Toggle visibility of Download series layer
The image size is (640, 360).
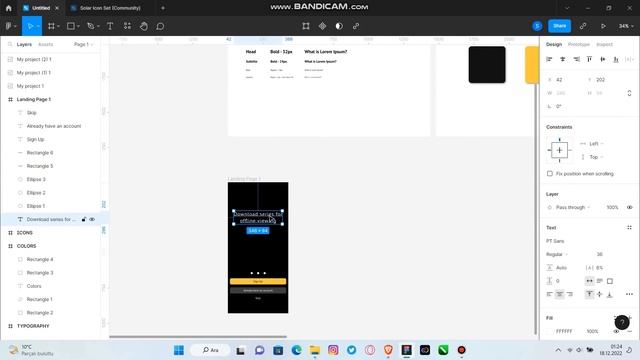point(92,219)
